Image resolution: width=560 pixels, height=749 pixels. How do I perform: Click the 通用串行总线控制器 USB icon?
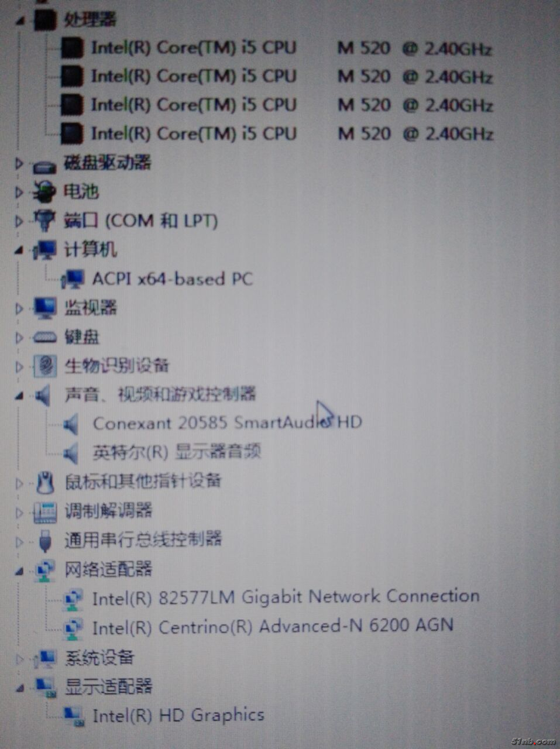pyautogui.click(x=45, y=540)
